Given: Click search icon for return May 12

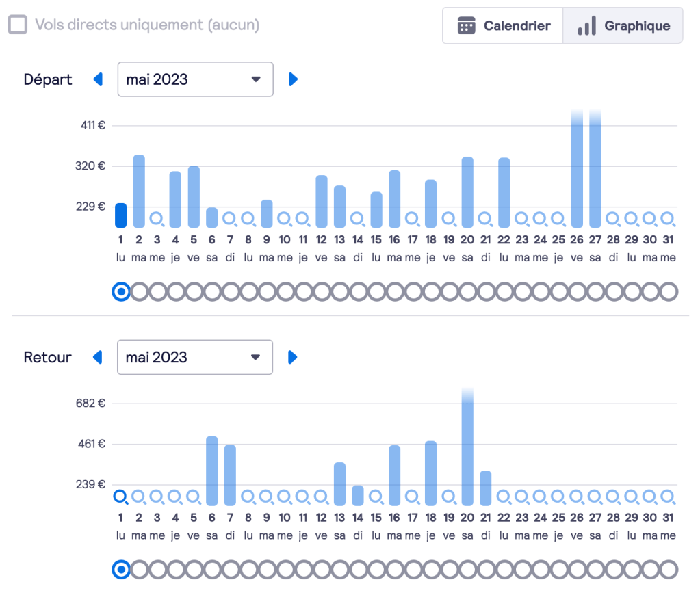Looking at the screenshot, I should click(322, 497).
